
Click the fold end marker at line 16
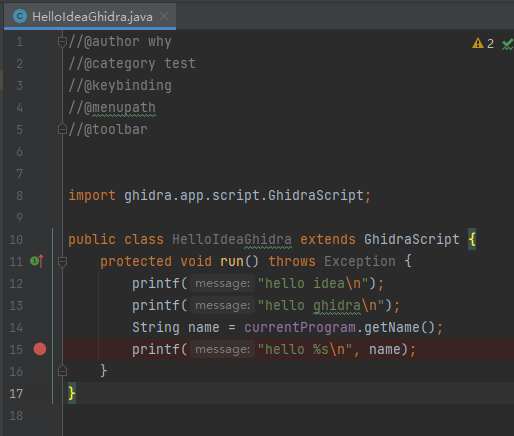pos(62,371)
